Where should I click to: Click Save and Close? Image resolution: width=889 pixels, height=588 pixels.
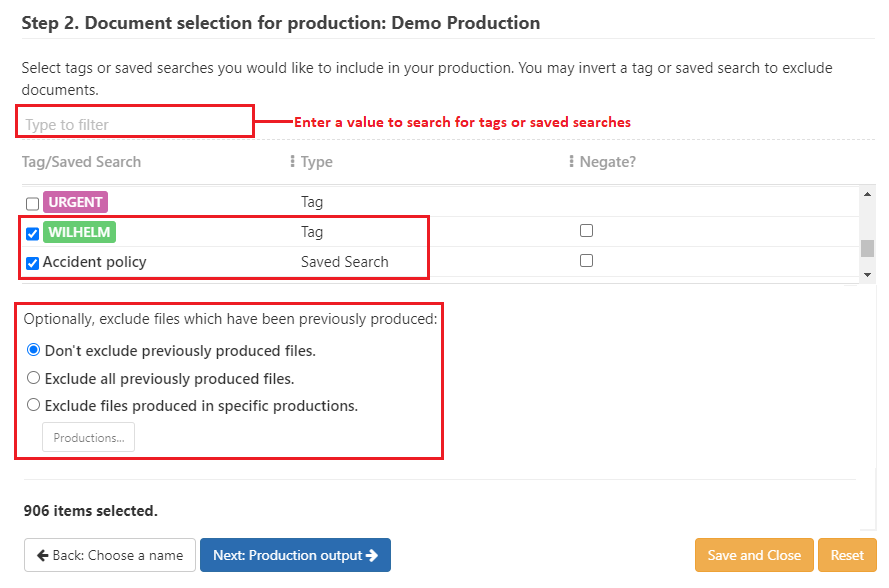[754, 555]
